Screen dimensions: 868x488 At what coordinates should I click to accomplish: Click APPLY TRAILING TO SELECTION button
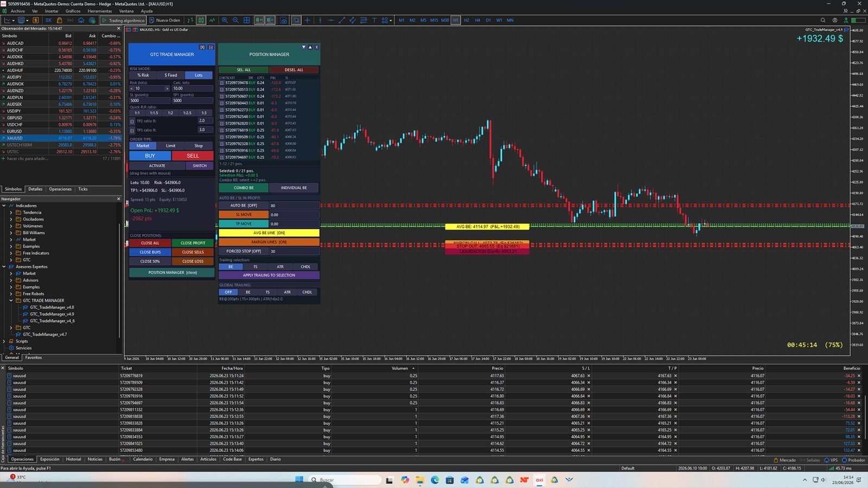click(269, 275)
